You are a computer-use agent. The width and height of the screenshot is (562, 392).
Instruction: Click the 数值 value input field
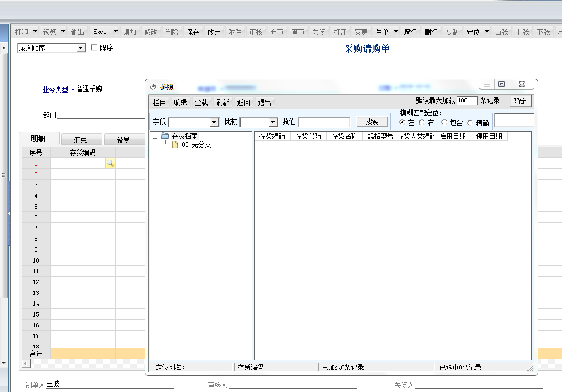pos(324,122)
